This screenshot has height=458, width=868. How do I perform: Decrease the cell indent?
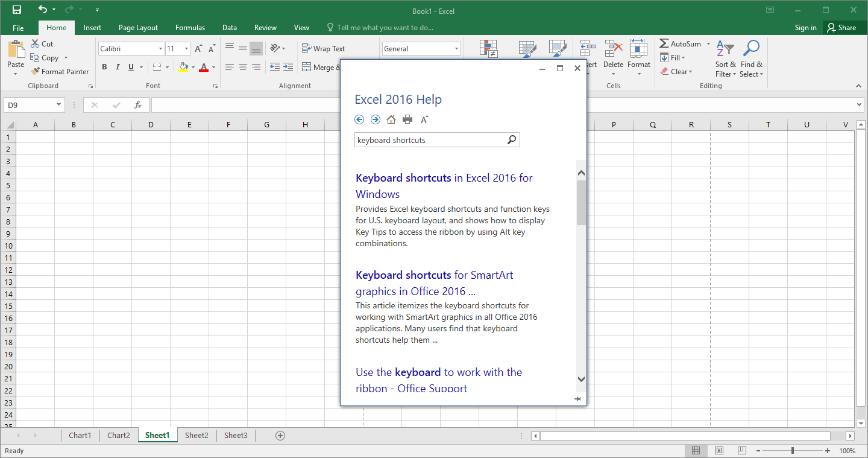click(275, 67)
